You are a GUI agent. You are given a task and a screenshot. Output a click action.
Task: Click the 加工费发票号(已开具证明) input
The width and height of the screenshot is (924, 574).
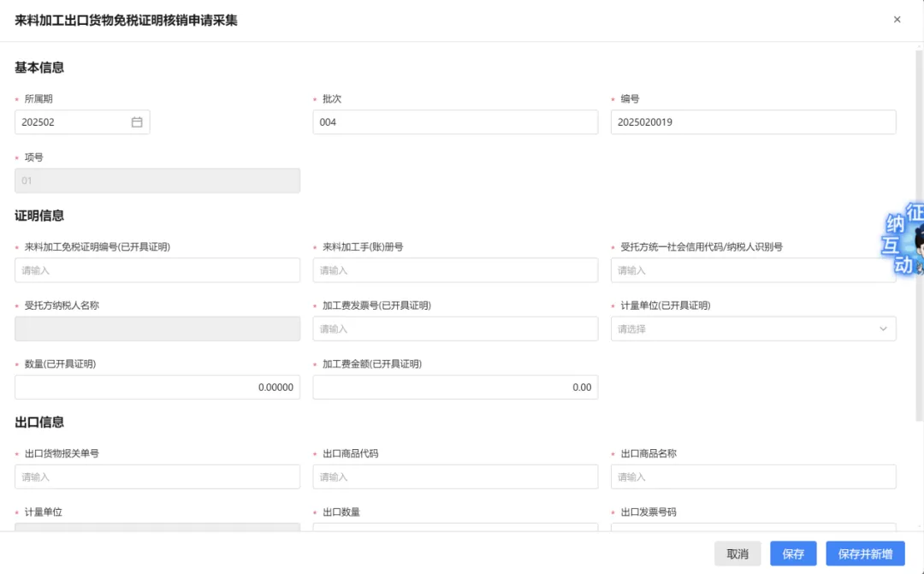tap(455, 329)
